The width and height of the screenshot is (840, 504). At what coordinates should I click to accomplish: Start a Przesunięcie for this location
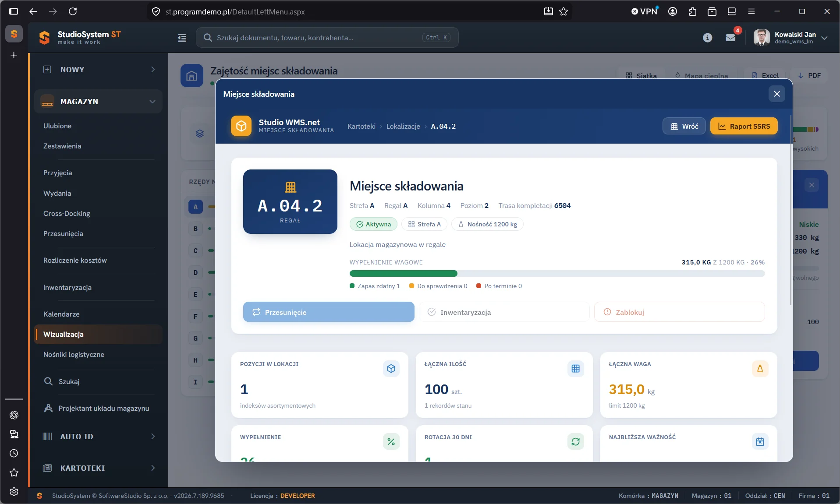coord(329,312)
